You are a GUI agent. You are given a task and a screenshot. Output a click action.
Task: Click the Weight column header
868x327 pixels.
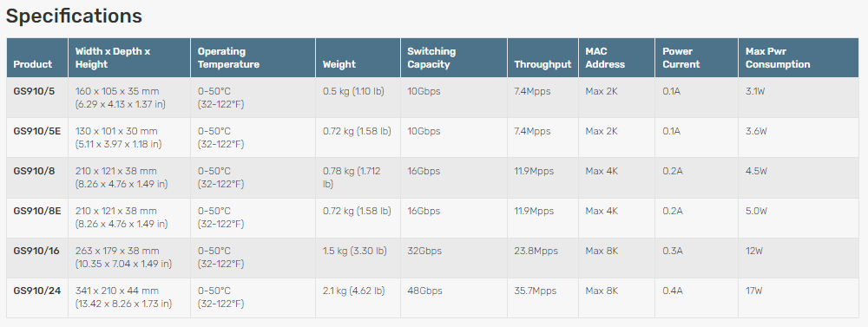(x=339, y=64)
